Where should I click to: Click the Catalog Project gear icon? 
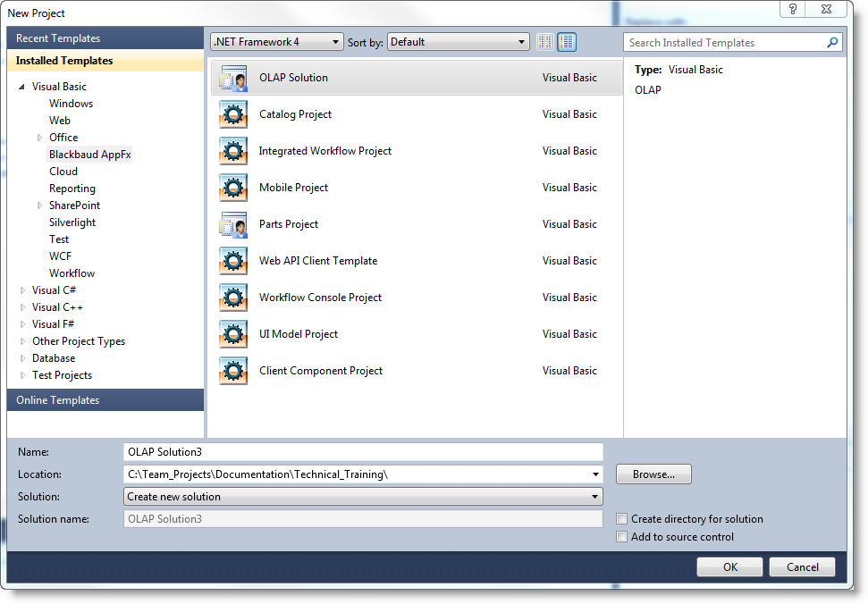[x=233, y=114]
